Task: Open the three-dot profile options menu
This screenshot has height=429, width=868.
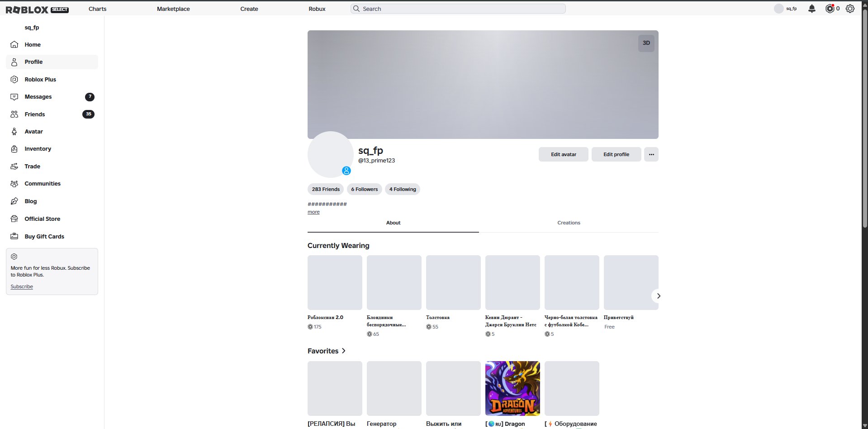Action: (x=651, y=154)
